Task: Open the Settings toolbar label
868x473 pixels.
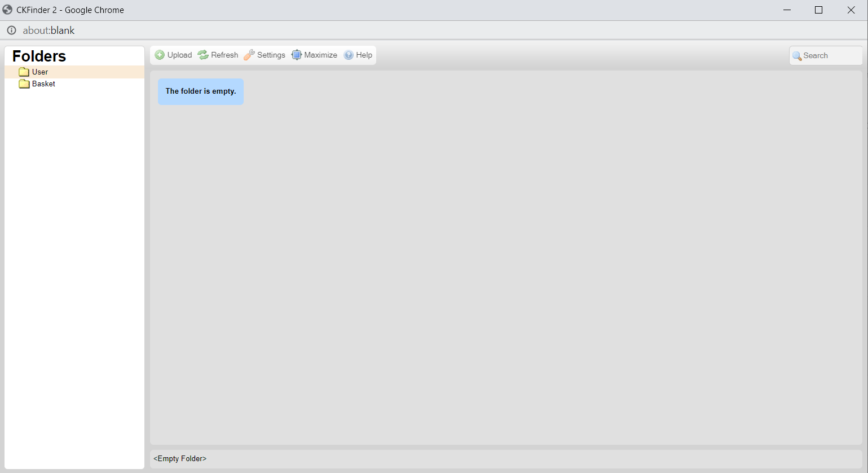Action: (x=271, y=55)
